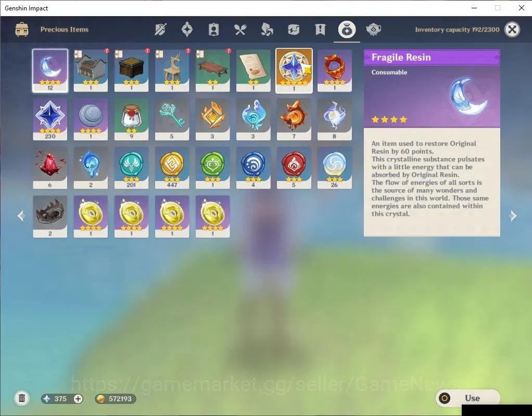The width and height of the screenshot is (532, 416).
Task: Open the Furnishings teapot tab
Action: [x=374, y=30]
